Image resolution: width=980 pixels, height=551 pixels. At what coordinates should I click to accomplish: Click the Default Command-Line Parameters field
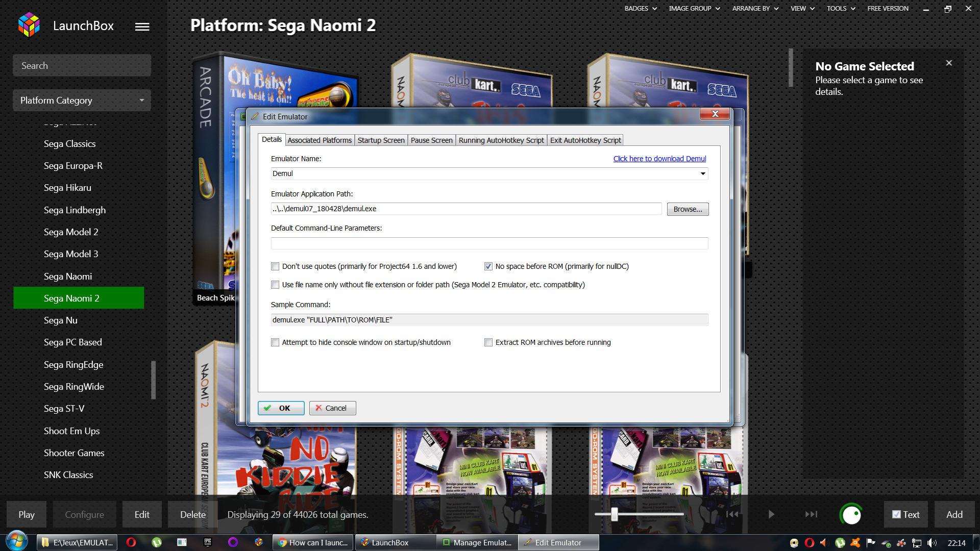click(489, 243)
